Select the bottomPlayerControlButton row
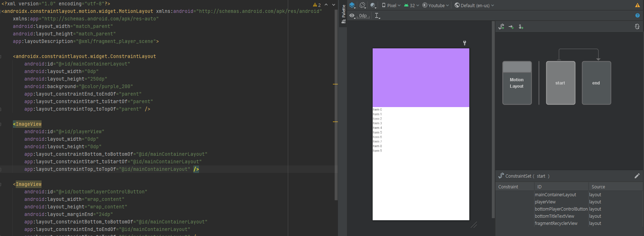 point(569,209)
